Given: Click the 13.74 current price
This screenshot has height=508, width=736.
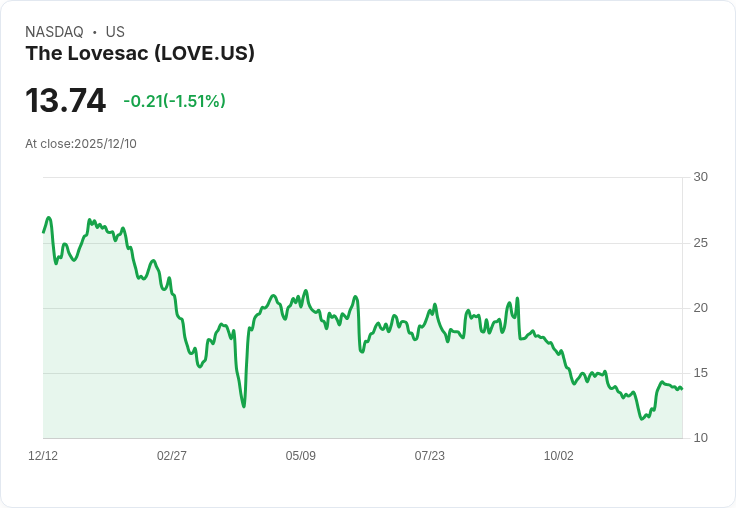Looking at the screenshot, I should pos(65,101).
